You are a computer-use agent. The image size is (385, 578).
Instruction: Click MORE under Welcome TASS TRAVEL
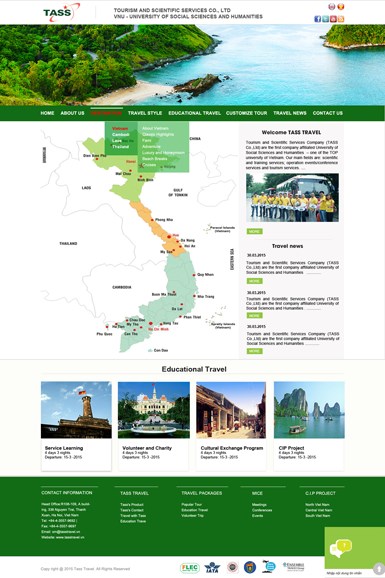(254, 231)
